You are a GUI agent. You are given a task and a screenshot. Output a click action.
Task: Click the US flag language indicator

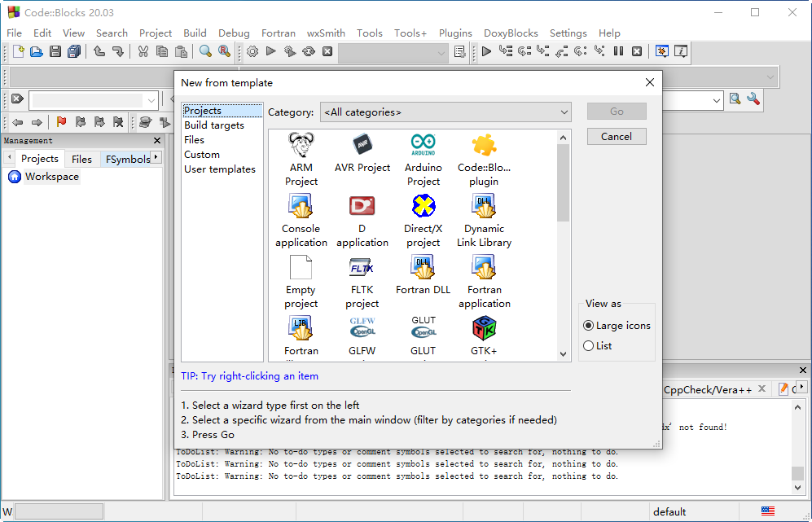(767, 511)
